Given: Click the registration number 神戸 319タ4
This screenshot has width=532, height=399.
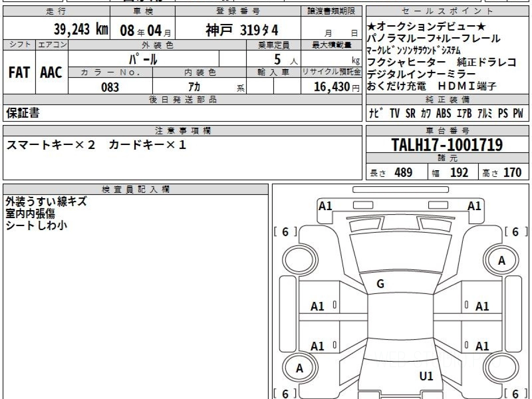Looking at the screenshot, I should (x=242, y=30).
